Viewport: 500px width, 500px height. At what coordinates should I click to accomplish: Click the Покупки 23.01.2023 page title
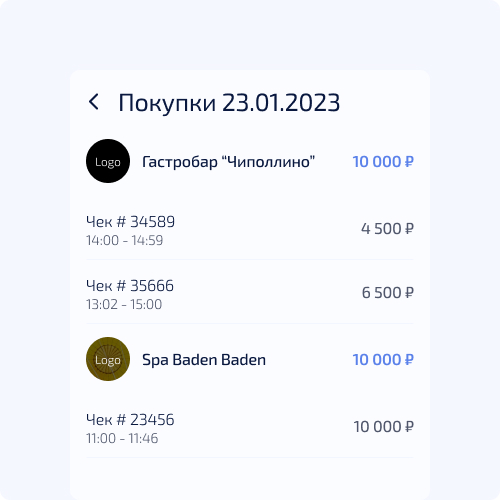[x=229, y=103]
